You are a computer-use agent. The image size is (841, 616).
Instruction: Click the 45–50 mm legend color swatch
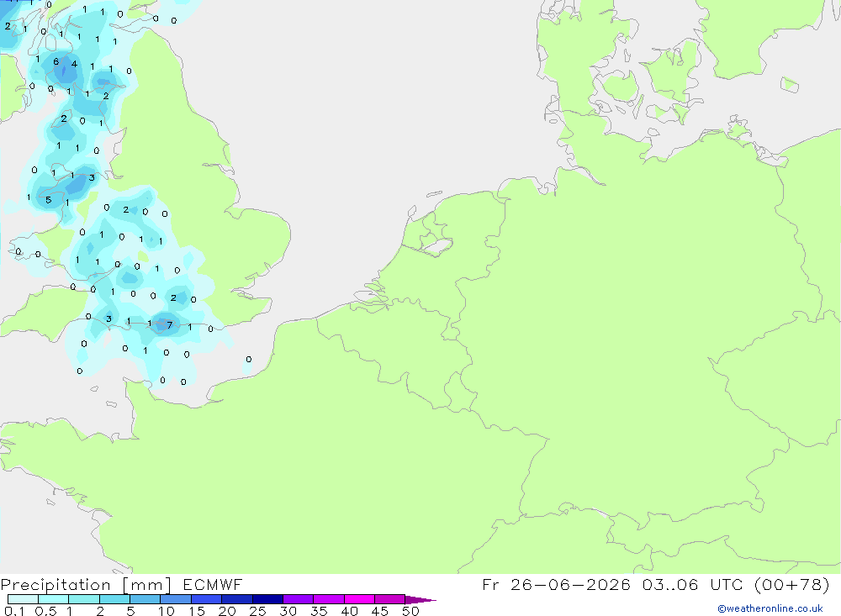click(390, 599)
